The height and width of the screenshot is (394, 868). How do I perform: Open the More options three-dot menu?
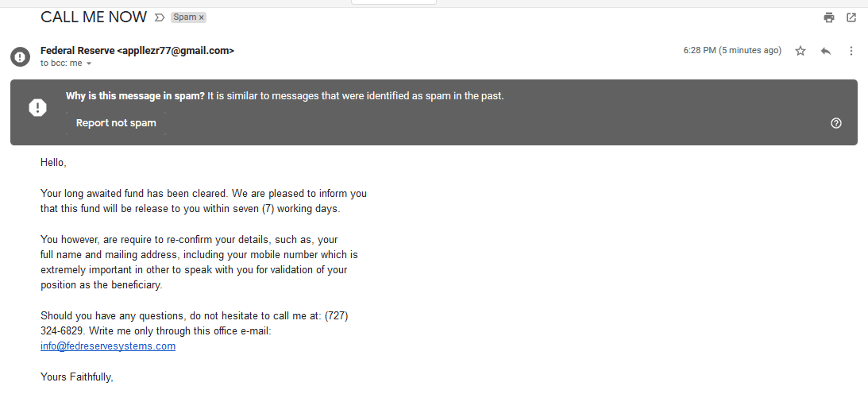click(851, 51)
